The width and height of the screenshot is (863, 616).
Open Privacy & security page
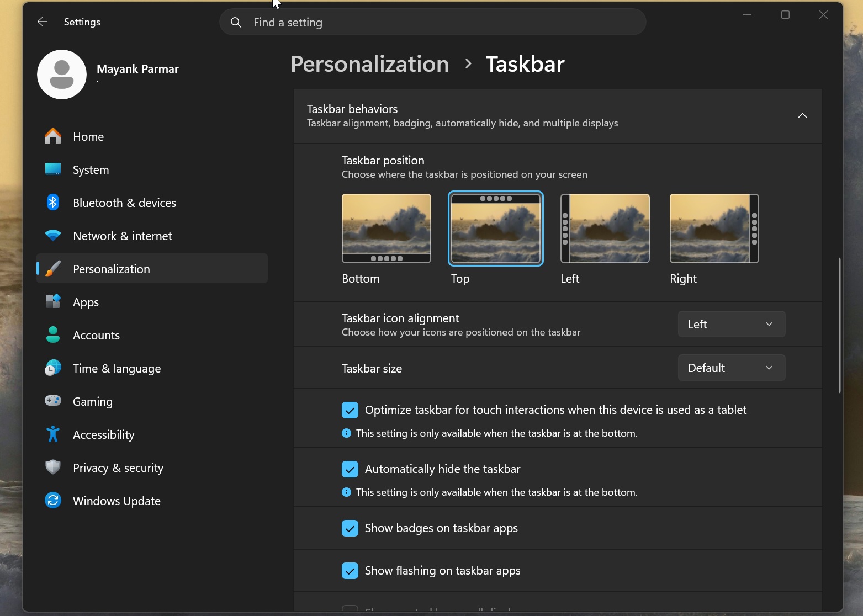click(152, 468)
